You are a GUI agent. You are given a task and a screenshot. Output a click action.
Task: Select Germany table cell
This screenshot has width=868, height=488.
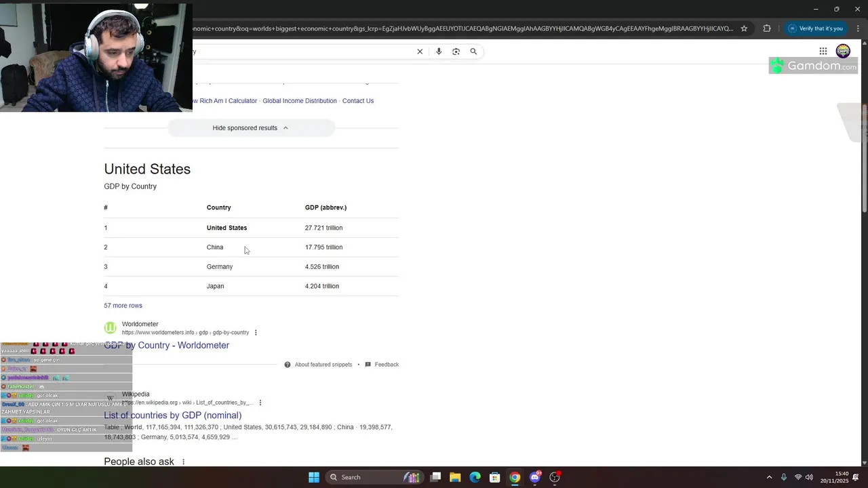click(220, 267)
